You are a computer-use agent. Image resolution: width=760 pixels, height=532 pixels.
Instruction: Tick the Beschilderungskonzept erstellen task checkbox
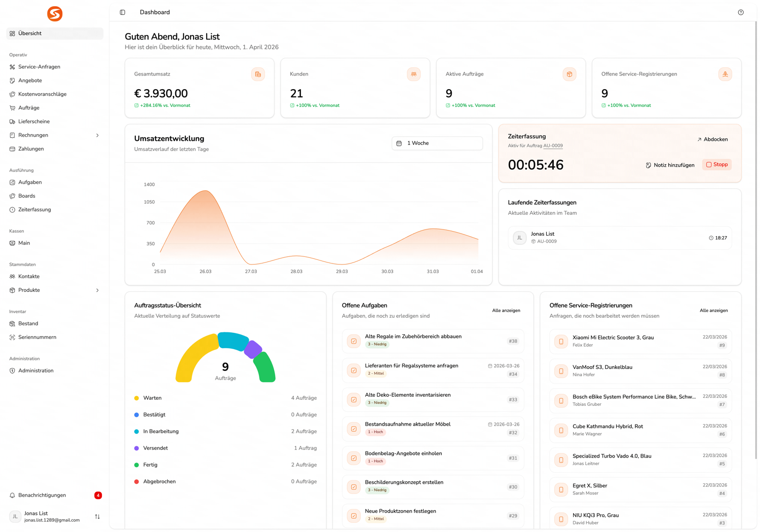354,487
